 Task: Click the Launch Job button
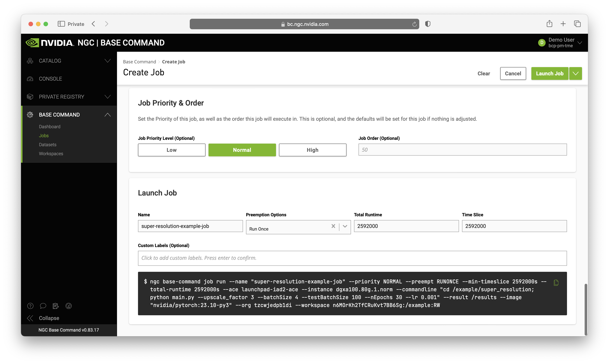[550, 73]
